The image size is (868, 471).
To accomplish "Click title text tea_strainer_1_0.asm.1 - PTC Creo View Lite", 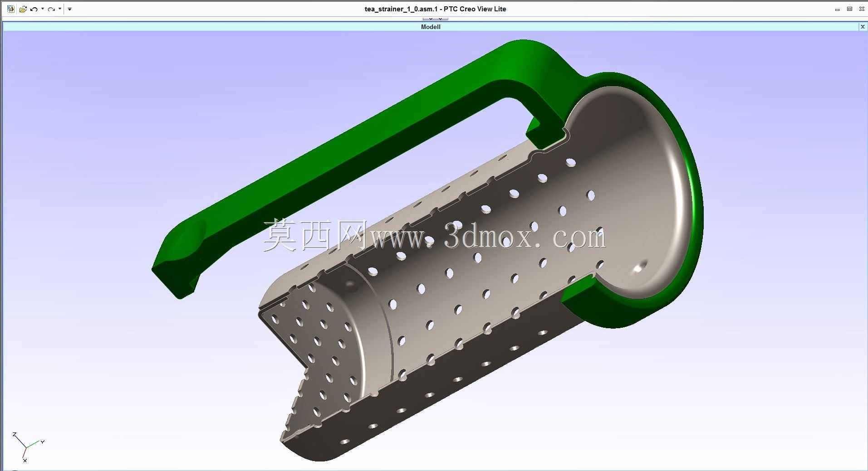I will click(435, 9).
